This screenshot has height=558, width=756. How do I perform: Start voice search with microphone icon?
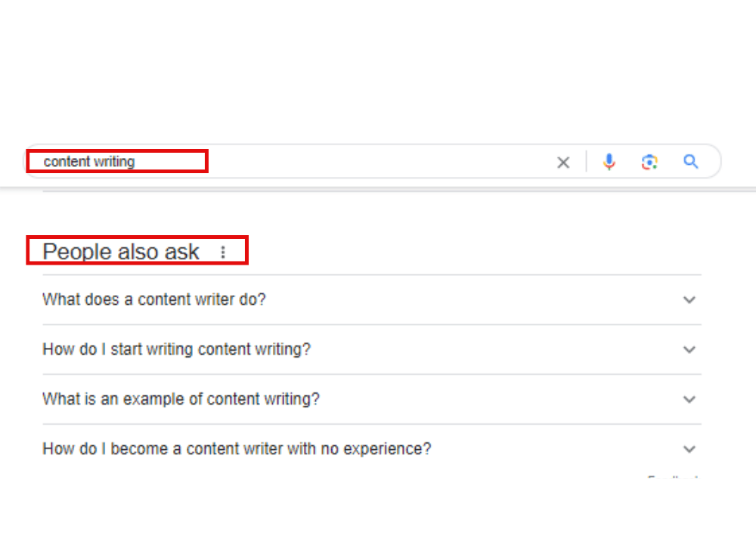(609, 162)
